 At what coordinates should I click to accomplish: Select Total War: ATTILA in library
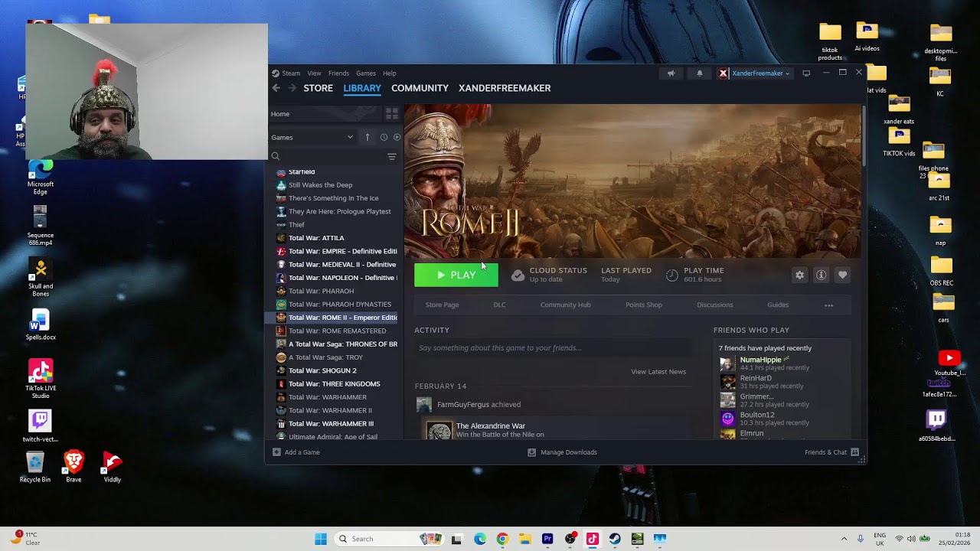coord(316,238)
